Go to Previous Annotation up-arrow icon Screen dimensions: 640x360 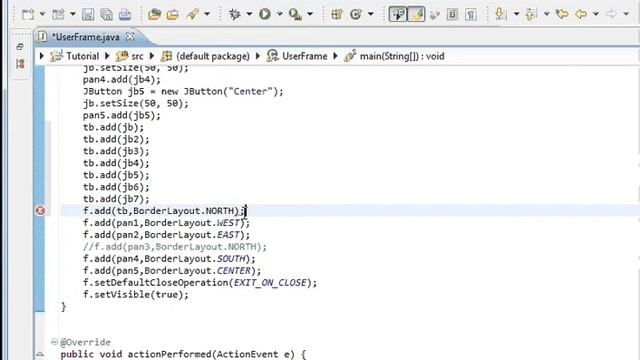tap(530, 15)
